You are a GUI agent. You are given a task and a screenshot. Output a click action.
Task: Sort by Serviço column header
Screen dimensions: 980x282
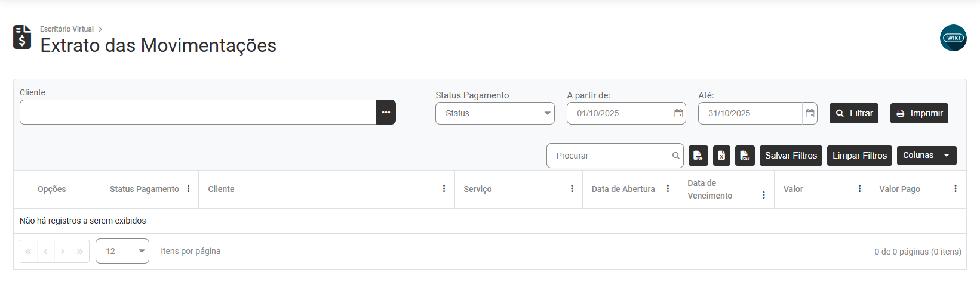tap(477, 189)
